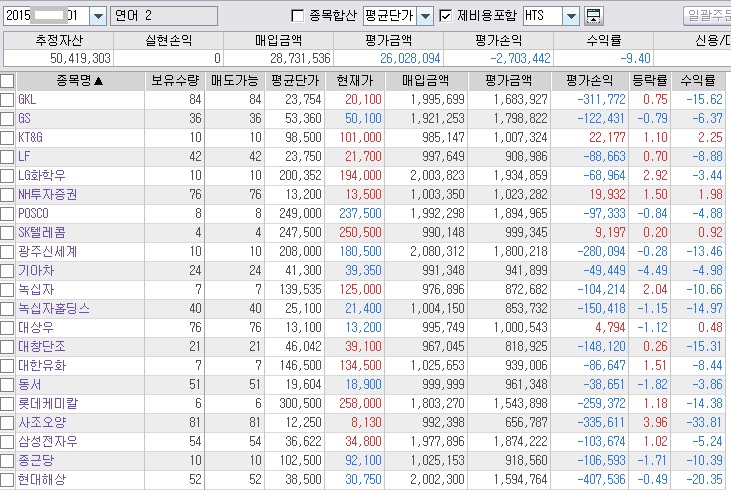Click the 추정자산 value 50,419,303
This screenshot has height=495, width=731.
coord(80,58)
